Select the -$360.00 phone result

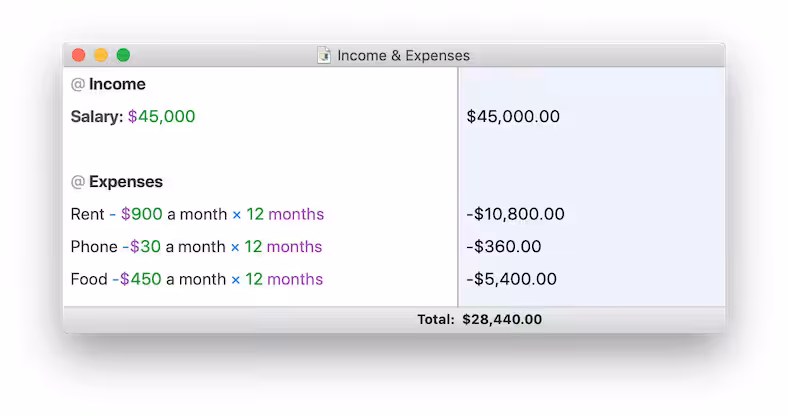pyautogui.click(x=504, y=247)
